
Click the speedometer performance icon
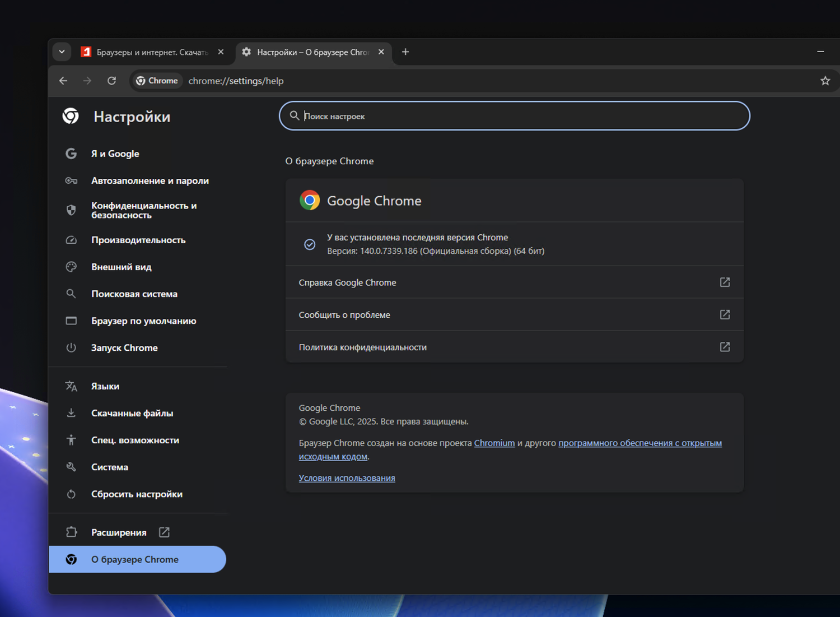coord(71,240)
